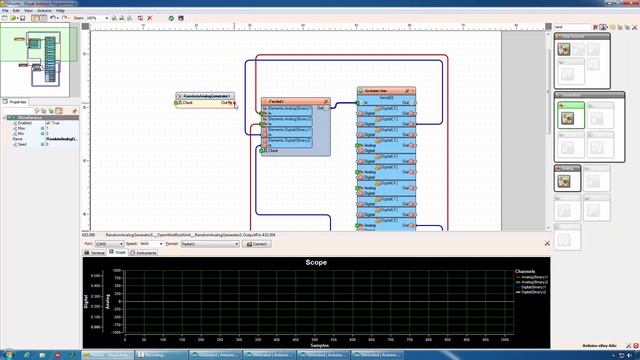Click the New project toolbar icon
The height and width of the screenshot is (360, 640).
point(5,18)
